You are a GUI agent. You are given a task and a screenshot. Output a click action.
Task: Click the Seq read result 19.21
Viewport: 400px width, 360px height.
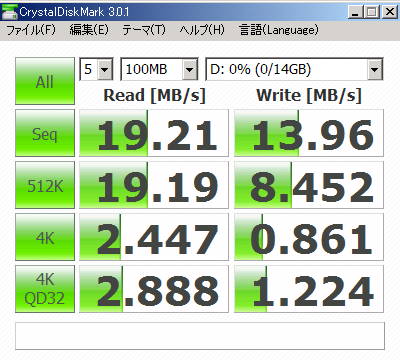tap(154, 133)
